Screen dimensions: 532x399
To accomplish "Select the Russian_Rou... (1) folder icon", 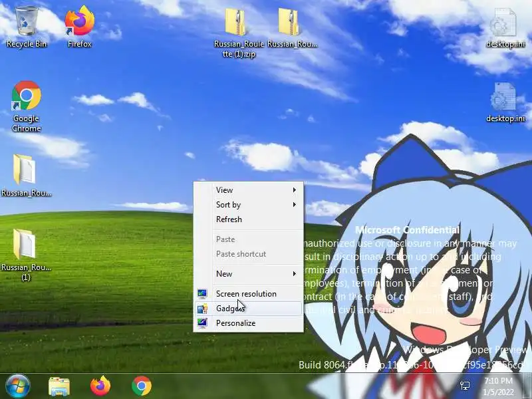I will pyautogui.click(x=26, y=255).
